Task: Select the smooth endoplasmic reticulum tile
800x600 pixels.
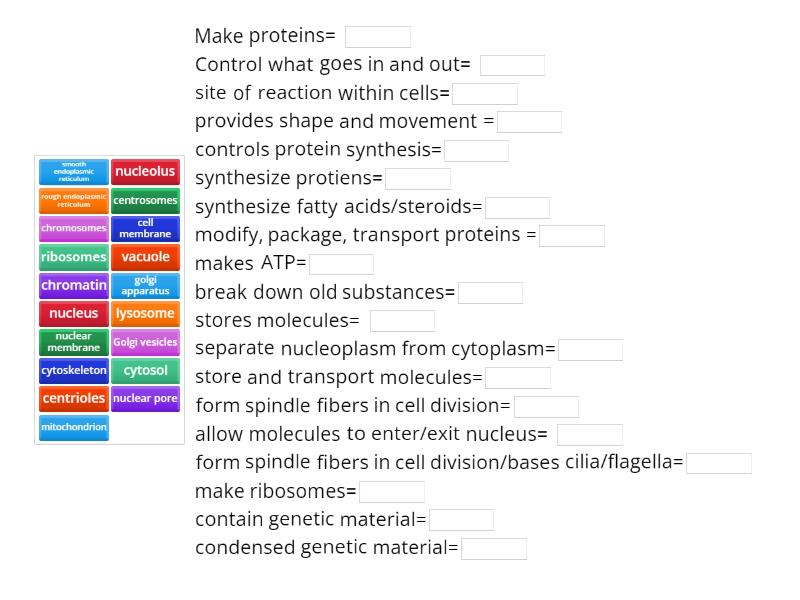Action: (74, 172)
